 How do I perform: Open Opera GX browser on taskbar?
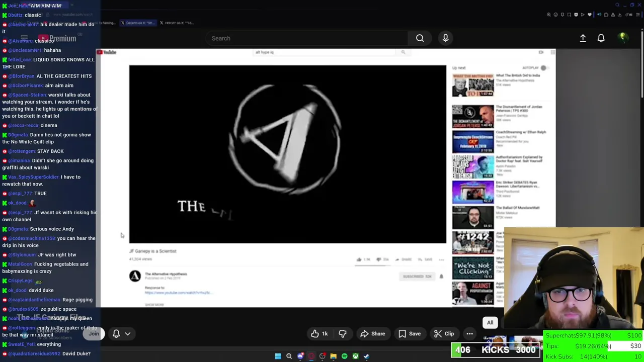(x=311, y=356)
